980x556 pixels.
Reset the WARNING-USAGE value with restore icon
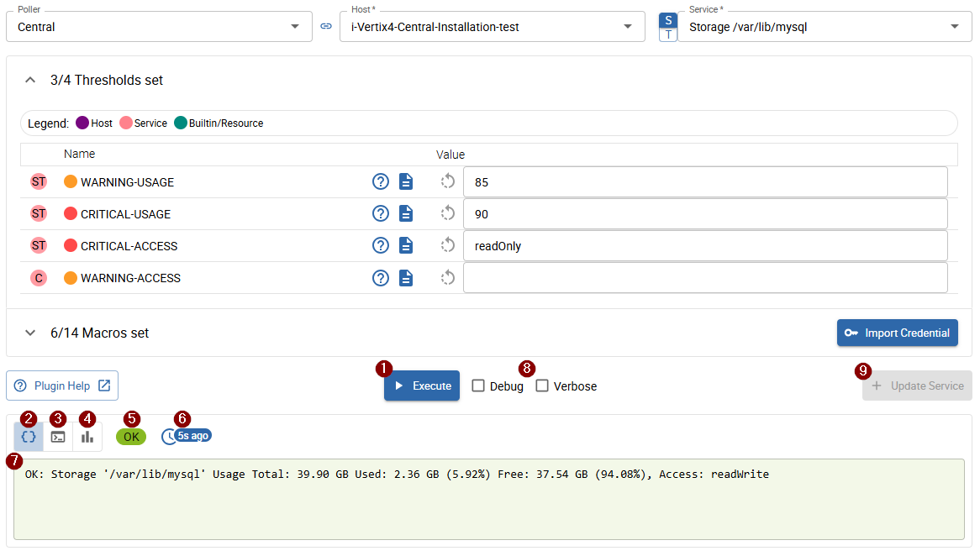448,181
